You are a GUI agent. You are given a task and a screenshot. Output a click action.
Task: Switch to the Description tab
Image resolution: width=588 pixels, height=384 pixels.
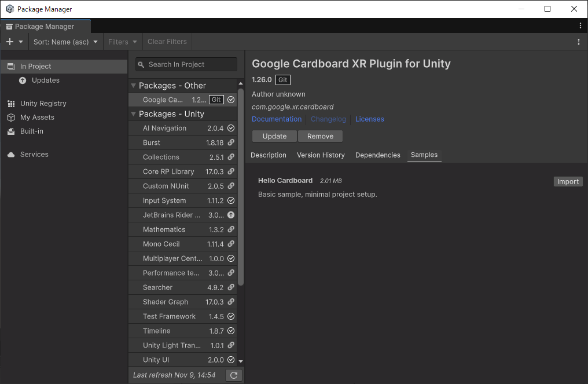point(269,155)
